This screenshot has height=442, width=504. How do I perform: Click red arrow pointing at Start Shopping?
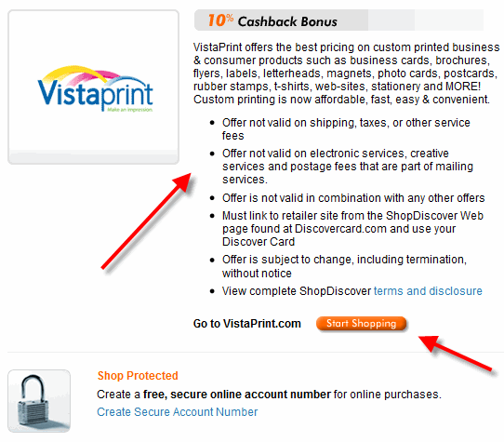coord(455,354)
